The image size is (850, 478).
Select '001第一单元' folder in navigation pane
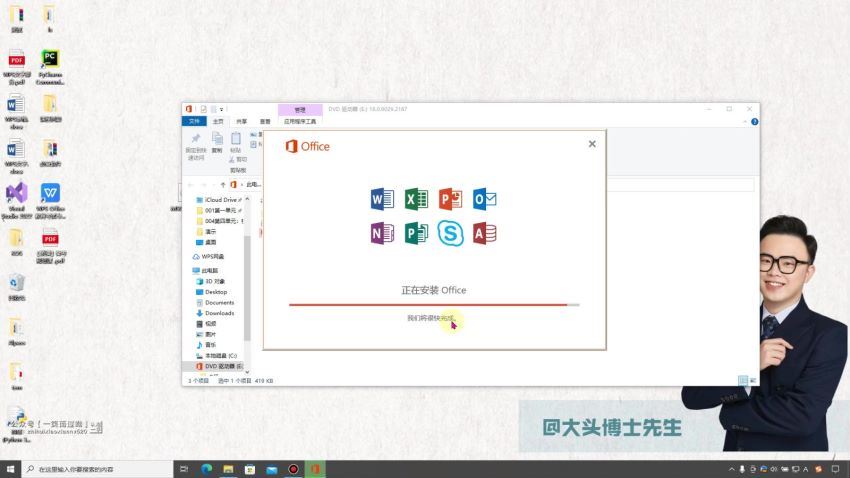click(218, 210)
